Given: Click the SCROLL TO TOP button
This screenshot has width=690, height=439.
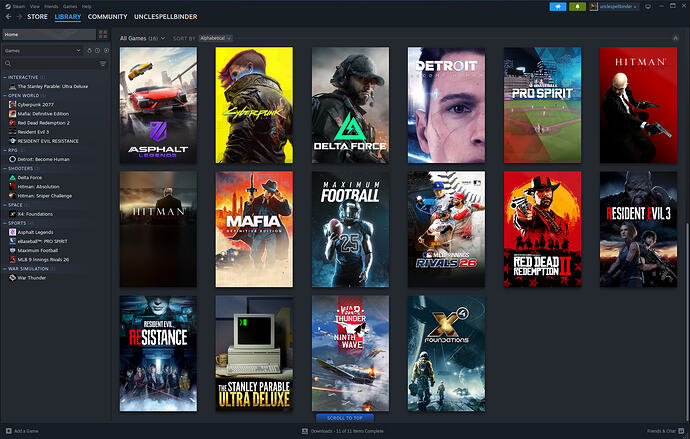Looking at the screenshot, I should [x=345, y=418].
